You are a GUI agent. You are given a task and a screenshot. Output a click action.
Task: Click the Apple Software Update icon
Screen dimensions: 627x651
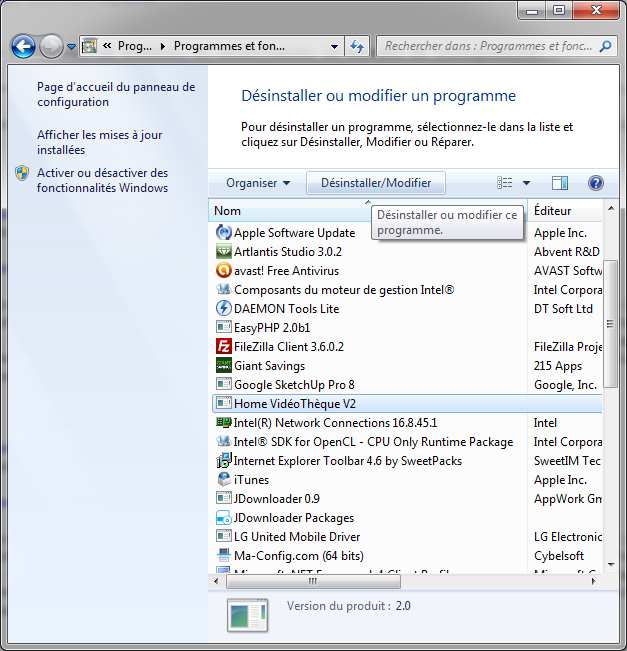[224, 233]
